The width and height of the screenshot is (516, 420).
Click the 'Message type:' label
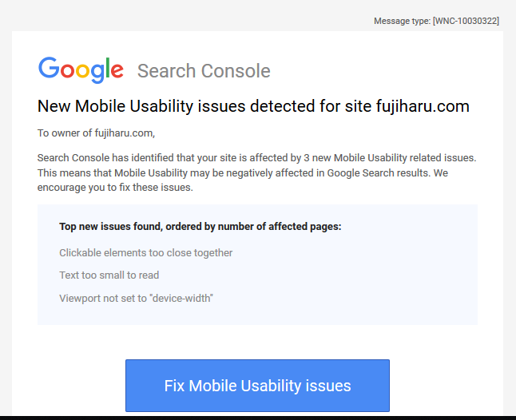point(402,21)
